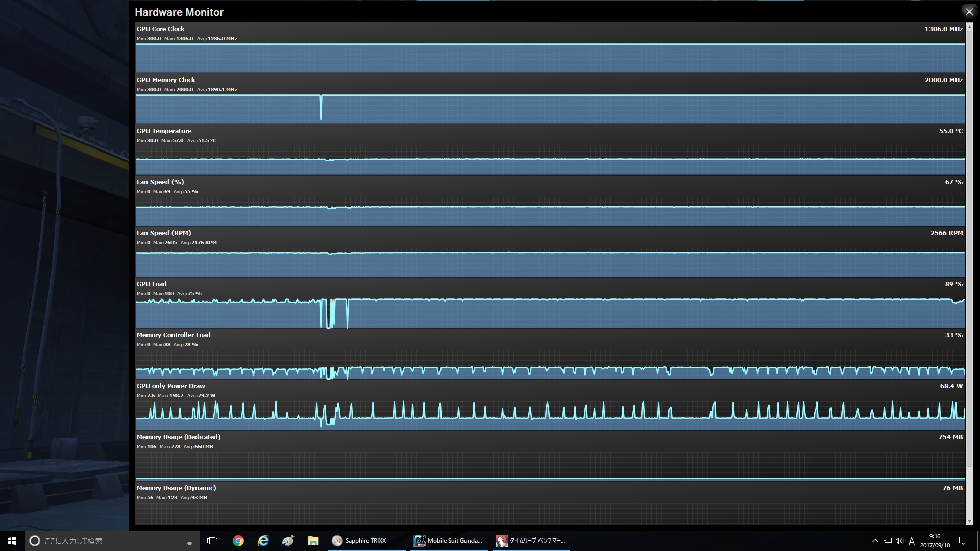Open the Action Center notifications
The height and width of the screenshot is (551, 980).
point(963,541)
